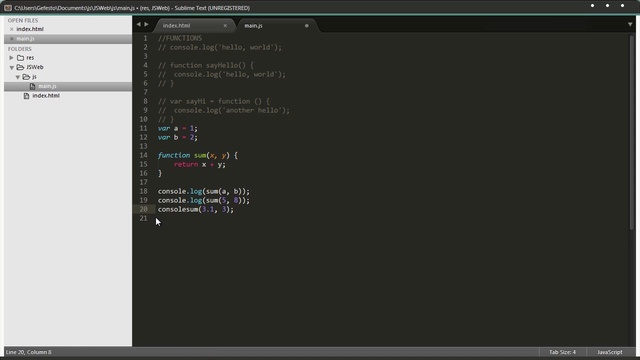The width and height of the screenshot is (640, 360).
Task: Place cursor on 'function sum(x, y) {'
Action: [198, 155]
